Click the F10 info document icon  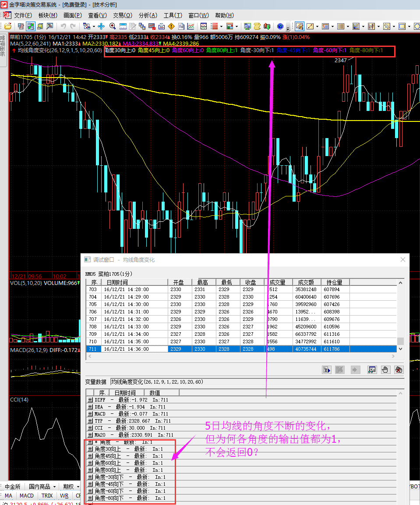(x=181, y=26)
